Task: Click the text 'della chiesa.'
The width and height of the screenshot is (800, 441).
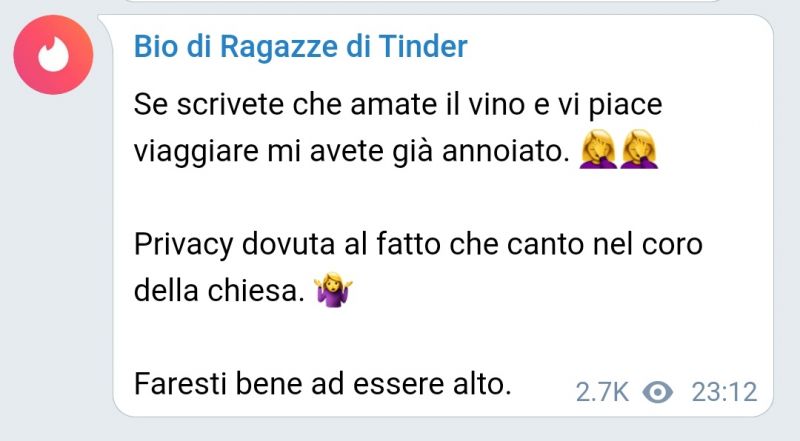Action: [219, 290]
